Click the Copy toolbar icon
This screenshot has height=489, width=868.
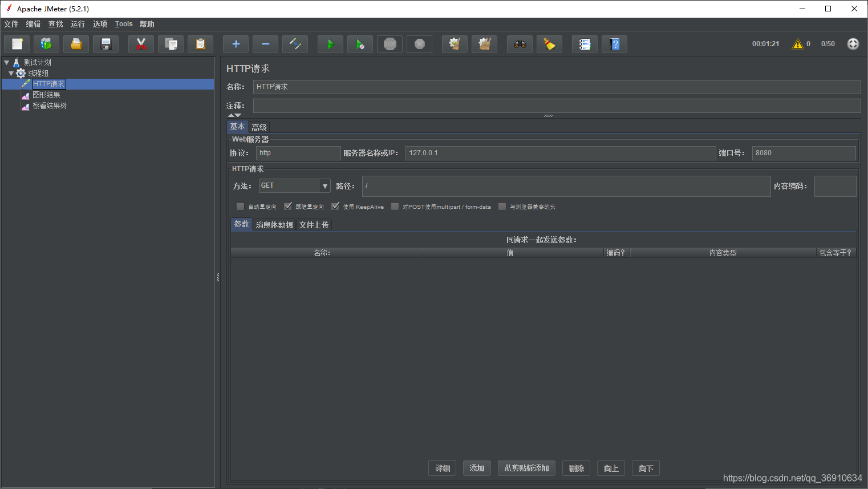tap(171, 44)
